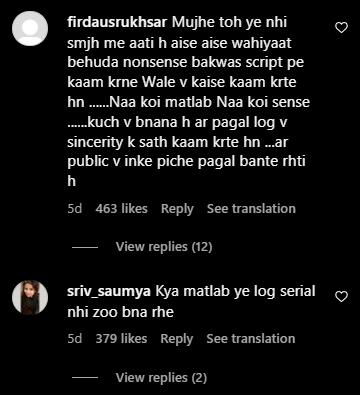The image size is (360, 395).
Task: Show who gave the 379 likes
Action: 122,339
